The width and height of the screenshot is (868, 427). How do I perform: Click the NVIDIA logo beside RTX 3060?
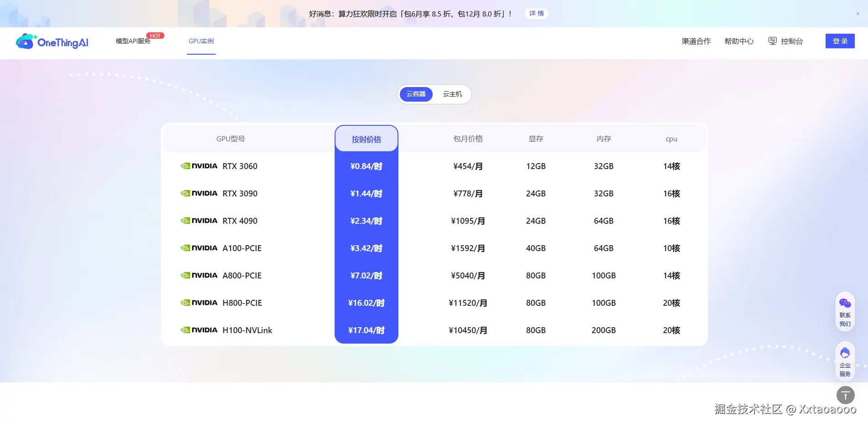coord(199,166)
